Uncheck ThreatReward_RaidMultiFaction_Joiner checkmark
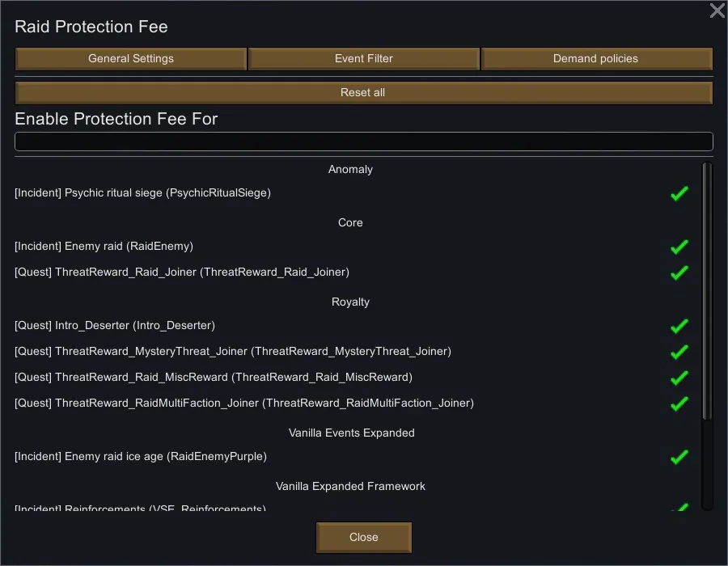The image size is (728, 566). [x=679, y=403]
